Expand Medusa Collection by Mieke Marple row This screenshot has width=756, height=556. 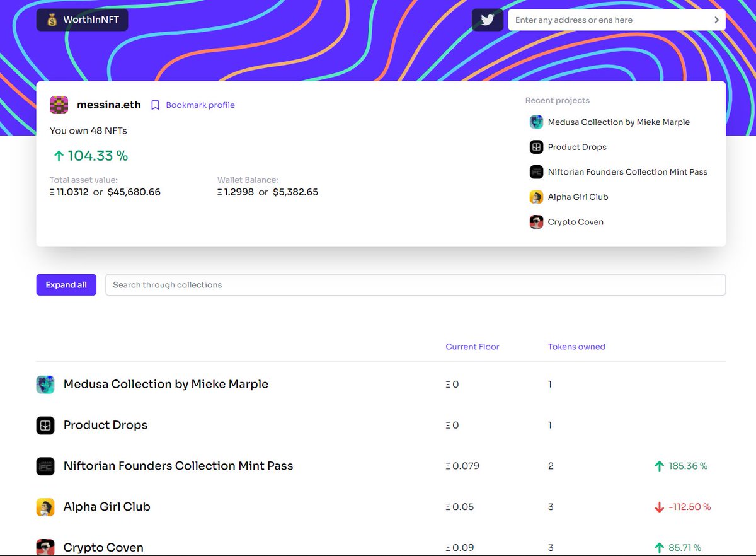point(381,385)
